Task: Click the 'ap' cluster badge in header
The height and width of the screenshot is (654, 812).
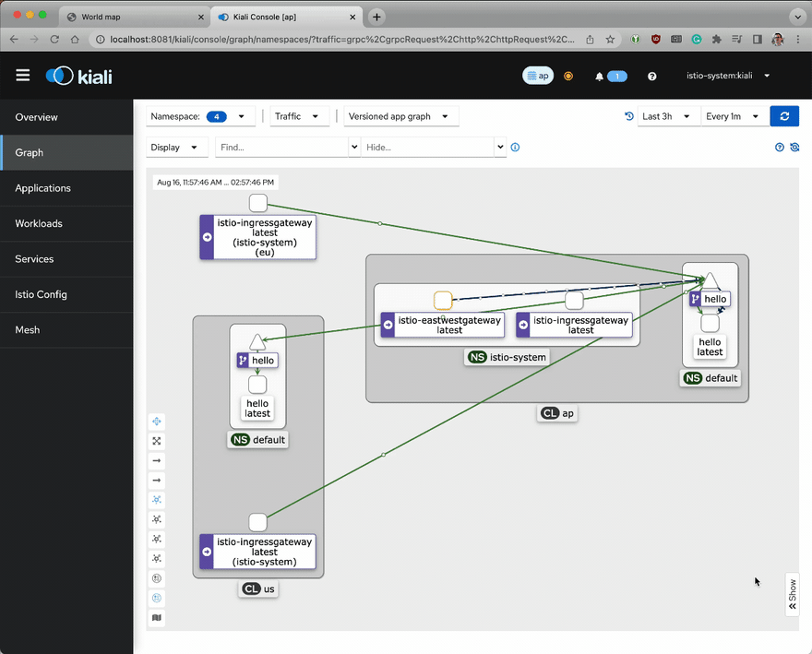Action: click(x=538, y=76)
